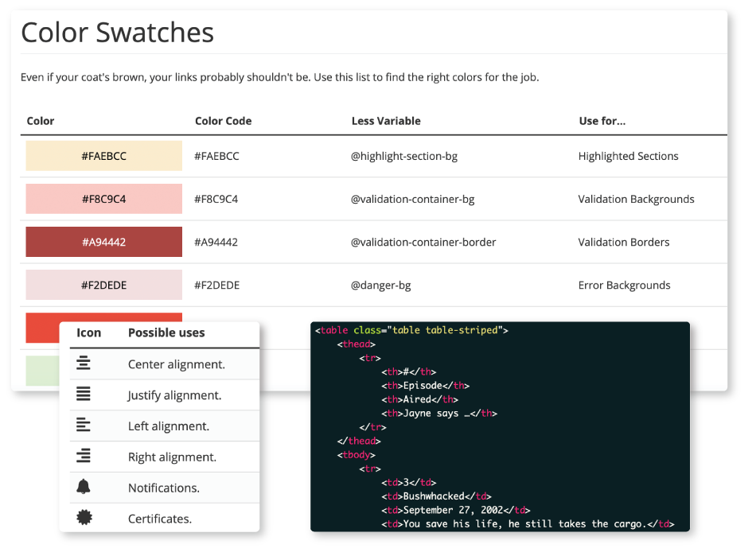This screenshot has height=556, width=756.
Task: Click the 'Certificates.' text
Action: (x=160, y=519)
